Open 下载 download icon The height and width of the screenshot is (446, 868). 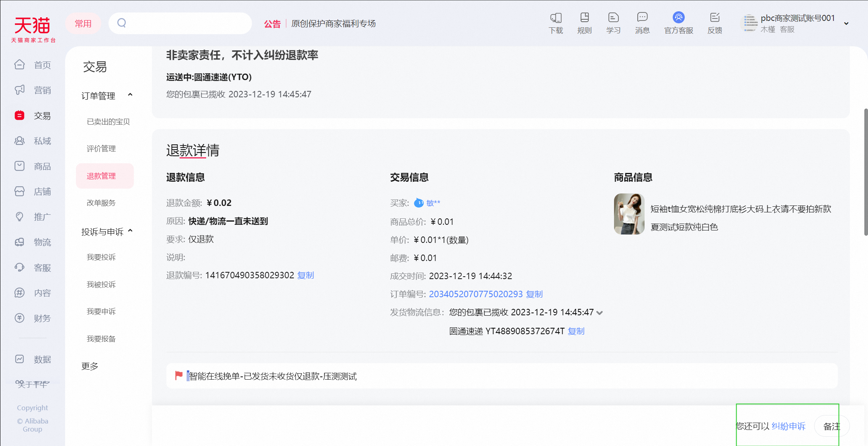(x=556, y=17)
